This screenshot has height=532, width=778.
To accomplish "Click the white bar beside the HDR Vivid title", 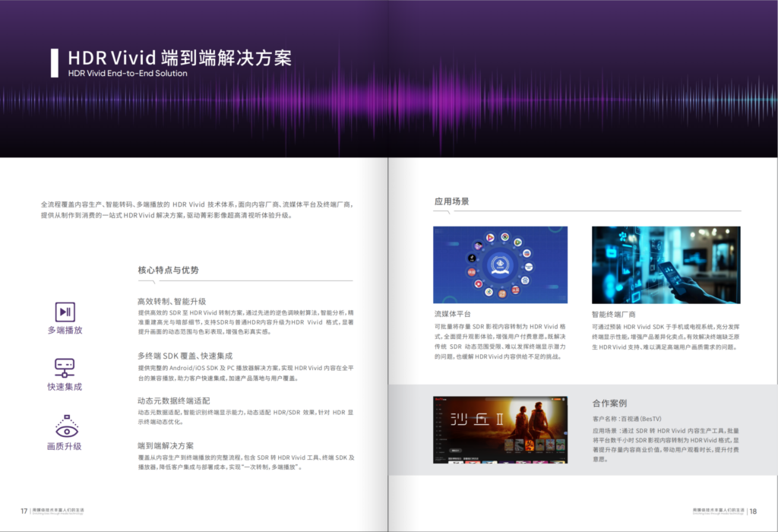I will [x=54, y=62].
